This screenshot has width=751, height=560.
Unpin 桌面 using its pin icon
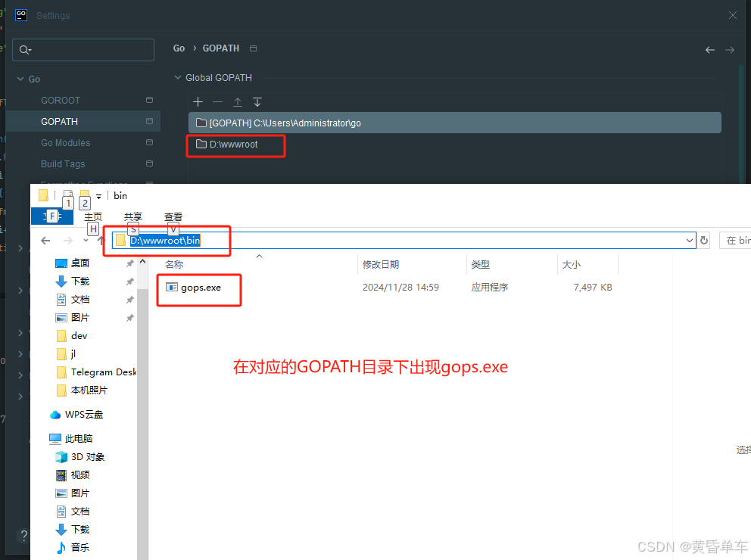coord(129,263)
